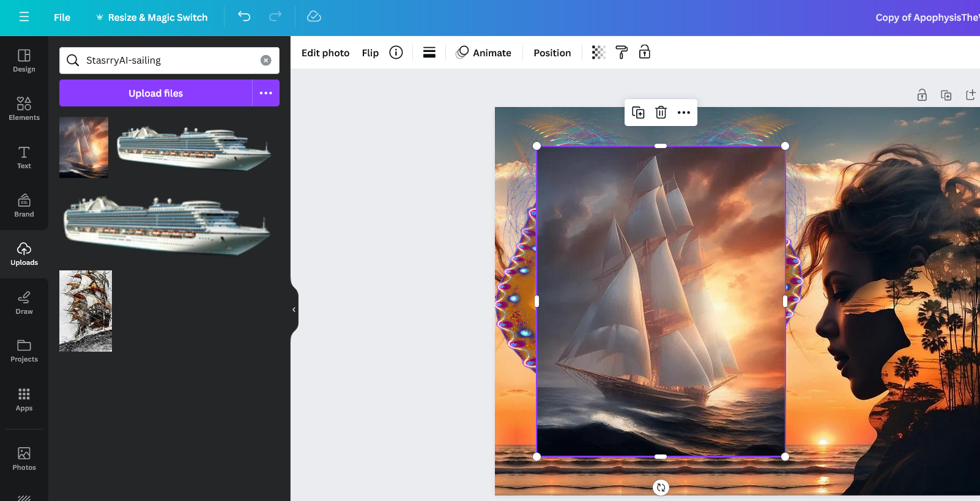The height and width of the screenshot is (501, 980).
Task: Redo the last action
Action: pyautogui.click(x=275, y=17)
